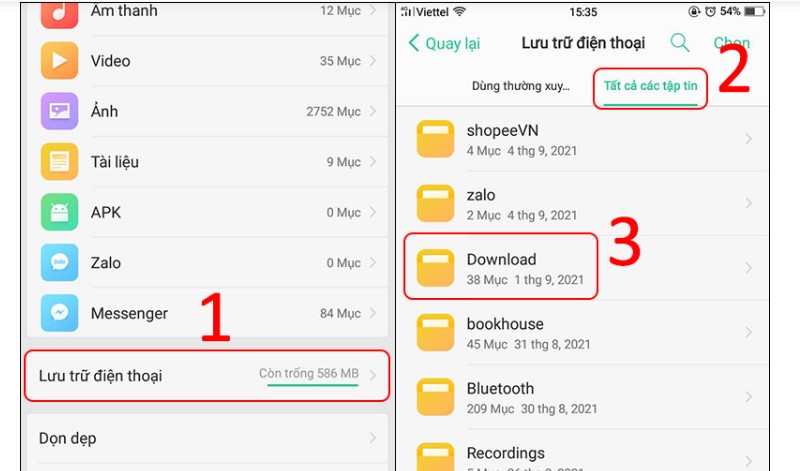Screen dimensions: 800x471
Task: Open the Zalo category label
Action: (x=106, y=263)
